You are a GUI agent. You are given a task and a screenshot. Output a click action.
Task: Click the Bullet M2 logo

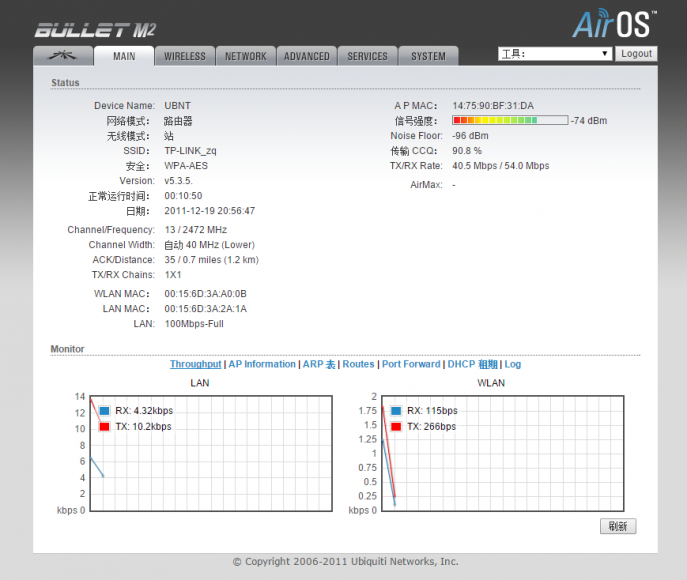(x=95, y=30)
